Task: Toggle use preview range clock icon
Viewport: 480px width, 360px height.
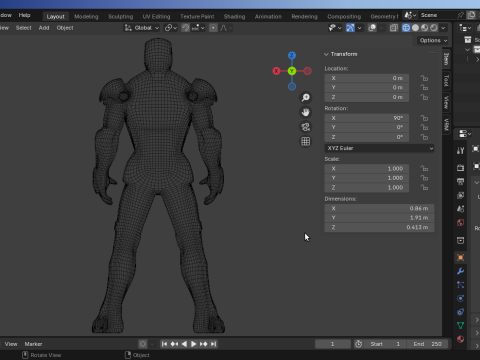Action: click(x=359, y=344)
